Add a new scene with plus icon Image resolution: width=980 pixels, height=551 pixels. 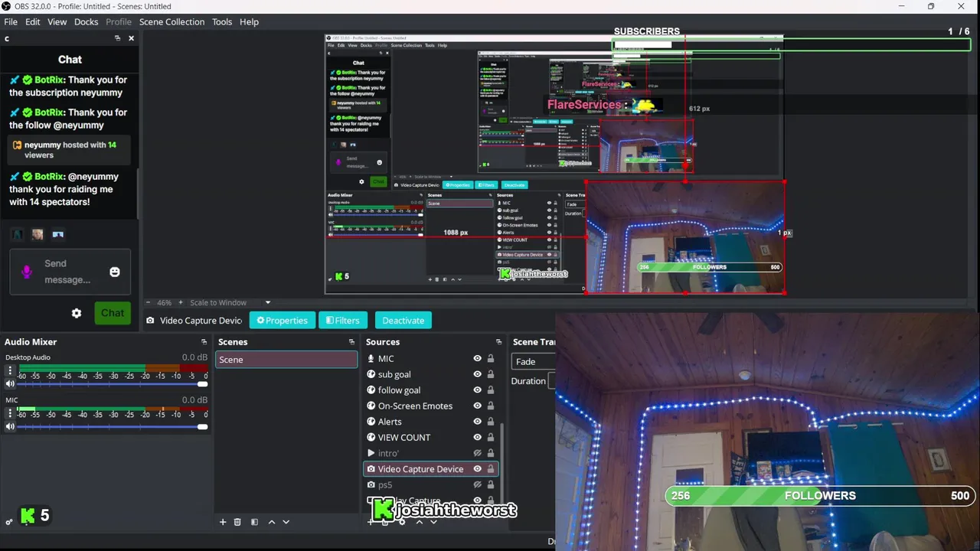coord(223,522)
